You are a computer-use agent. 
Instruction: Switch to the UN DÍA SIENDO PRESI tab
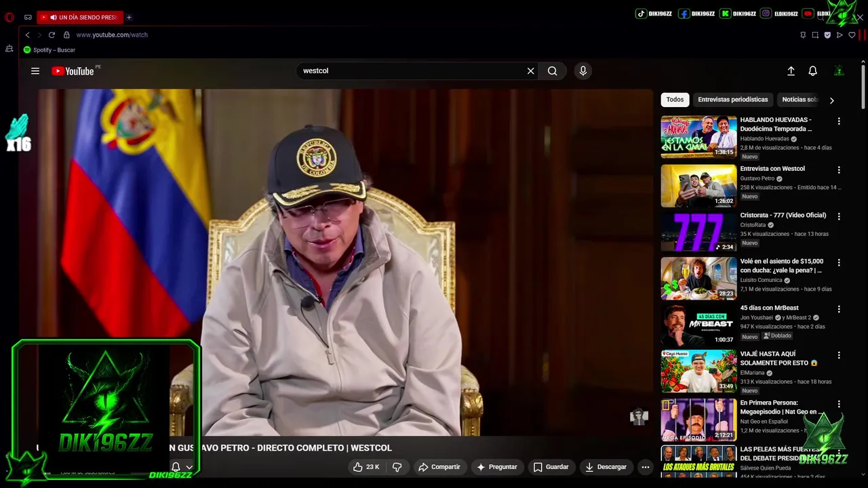[x=80, y=17]
